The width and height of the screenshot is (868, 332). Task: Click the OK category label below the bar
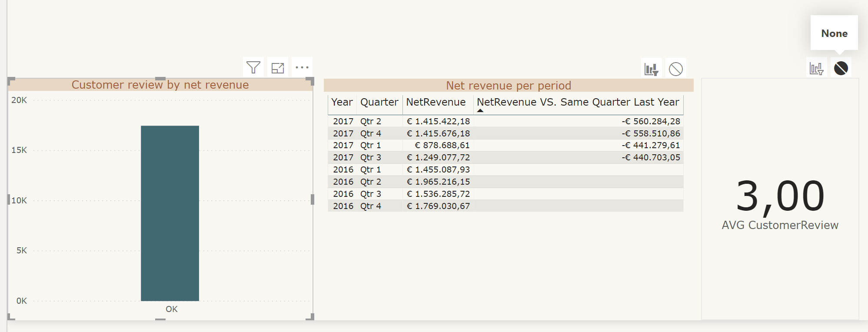click(x=172, y=309)
